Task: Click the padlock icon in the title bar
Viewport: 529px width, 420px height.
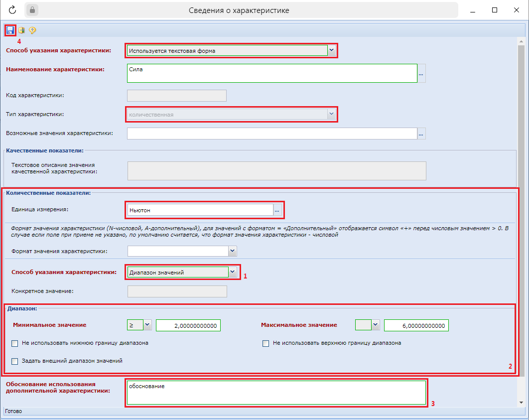Action: 32,10
